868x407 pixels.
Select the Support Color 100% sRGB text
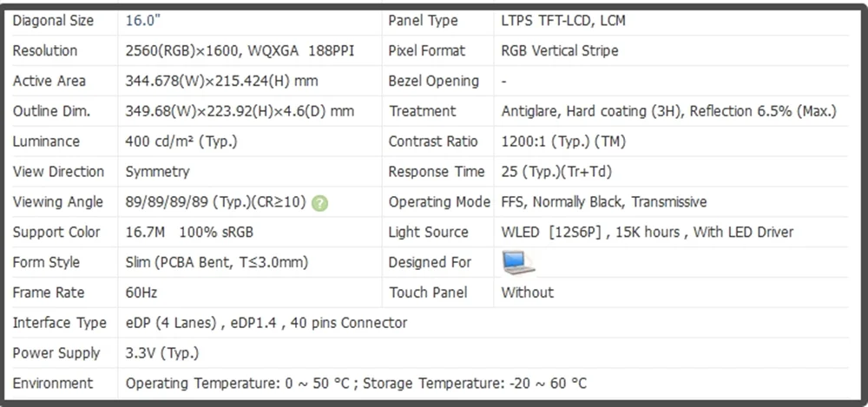(x=216, y=233)
